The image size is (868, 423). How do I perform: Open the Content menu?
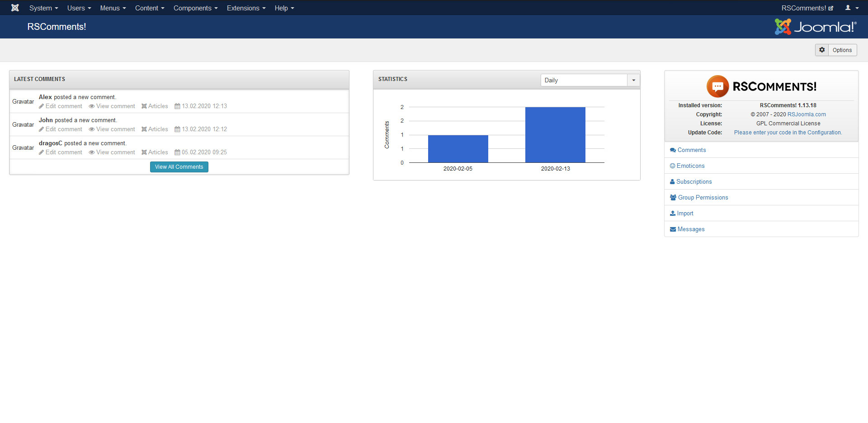[150, 8]
